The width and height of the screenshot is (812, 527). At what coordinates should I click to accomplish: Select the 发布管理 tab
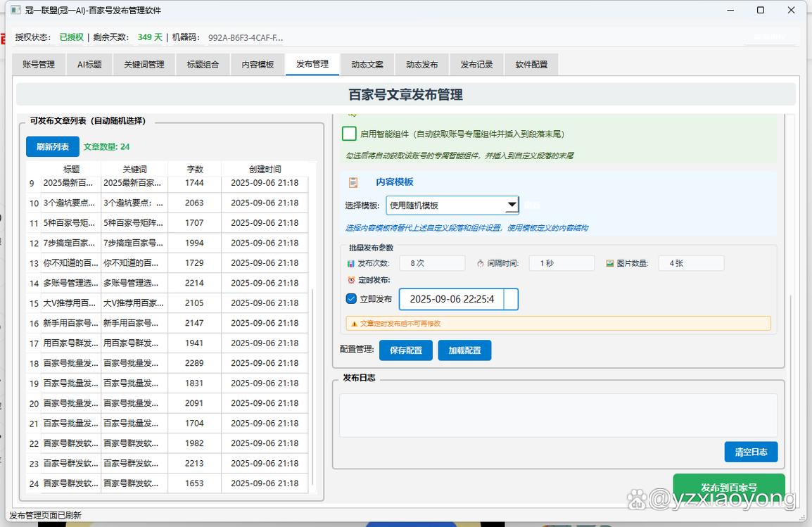[x=312, y=64]
